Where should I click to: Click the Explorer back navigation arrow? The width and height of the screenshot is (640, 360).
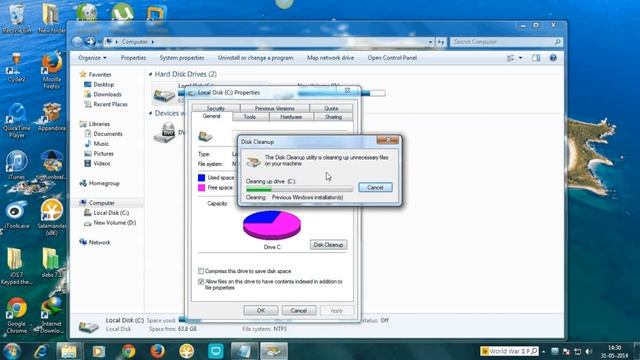pyautogui.click(x=77, y=42)
